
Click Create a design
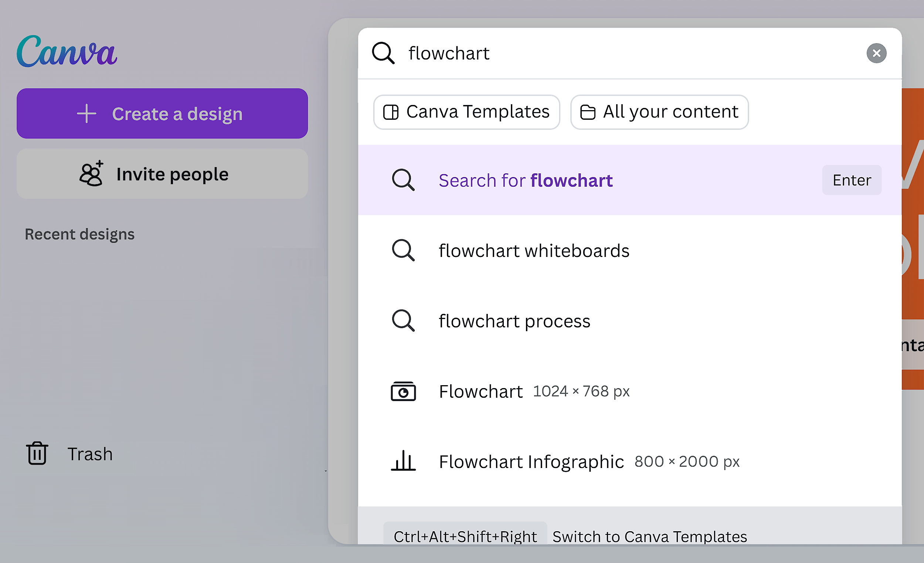tap(162, 113)
